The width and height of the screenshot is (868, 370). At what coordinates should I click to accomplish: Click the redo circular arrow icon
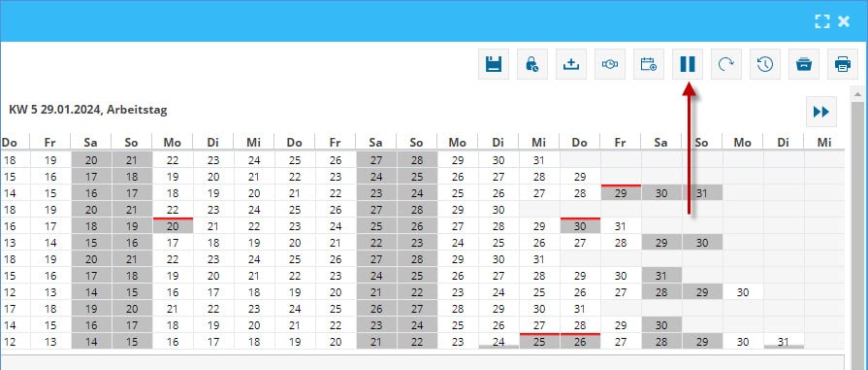point(725,64)
